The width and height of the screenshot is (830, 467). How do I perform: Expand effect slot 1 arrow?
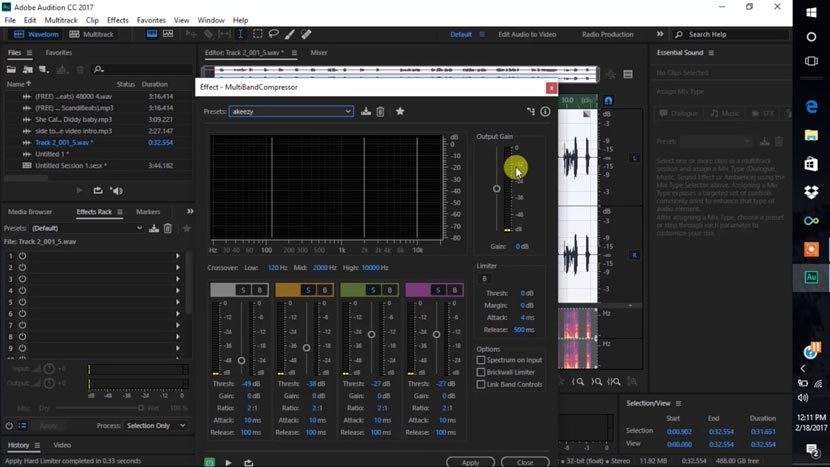point(178,256)
